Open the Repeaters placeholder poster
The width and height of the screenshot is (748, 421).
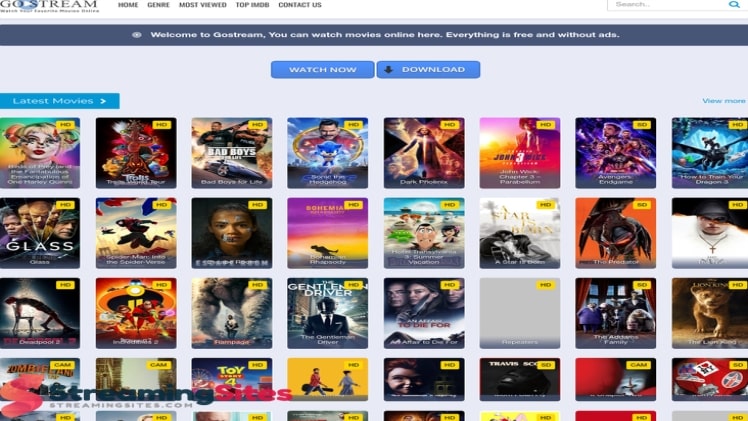(x=520, y=313)
